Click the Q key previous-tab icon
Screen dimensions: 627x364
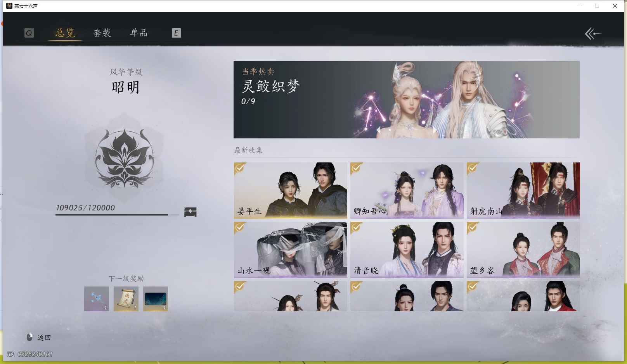pos(29,33)
